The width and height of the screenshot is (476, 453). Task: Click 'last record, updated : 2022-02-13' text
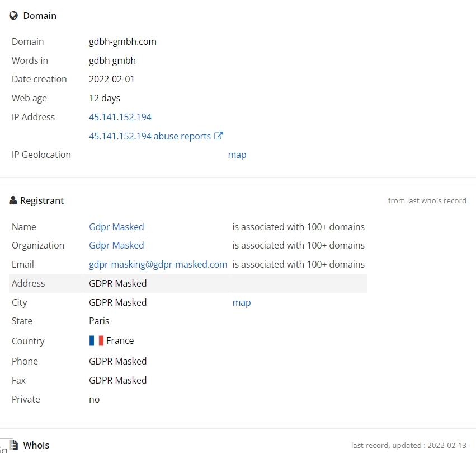[x=409, y=445]
